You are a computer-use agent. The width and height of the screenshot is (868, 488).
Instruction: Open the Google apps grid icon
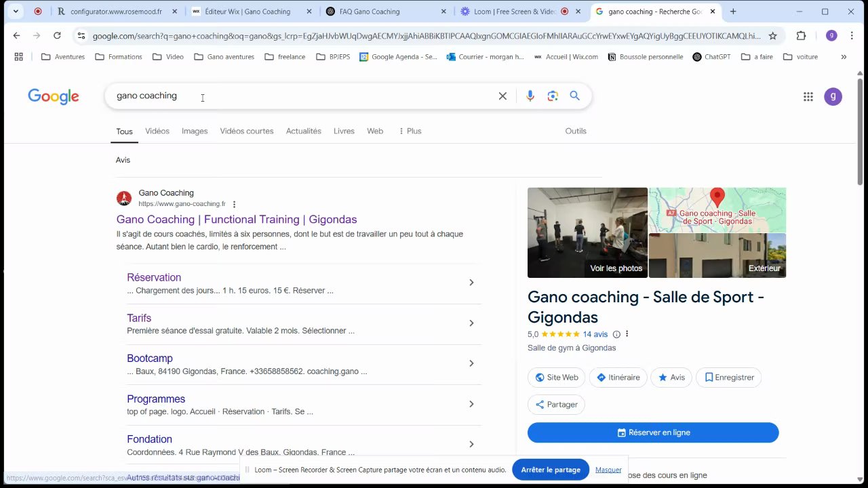coord(808,97)
